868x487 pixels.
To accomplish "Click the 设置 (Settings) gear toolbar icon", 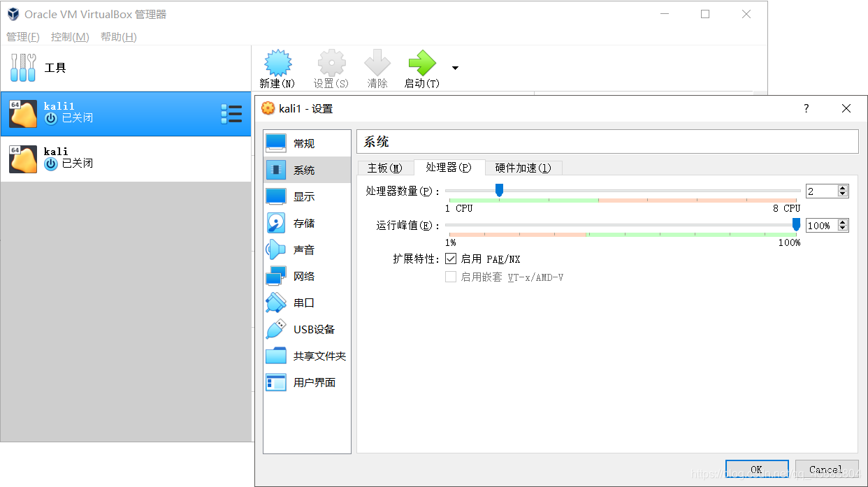I will coord(331,64).
